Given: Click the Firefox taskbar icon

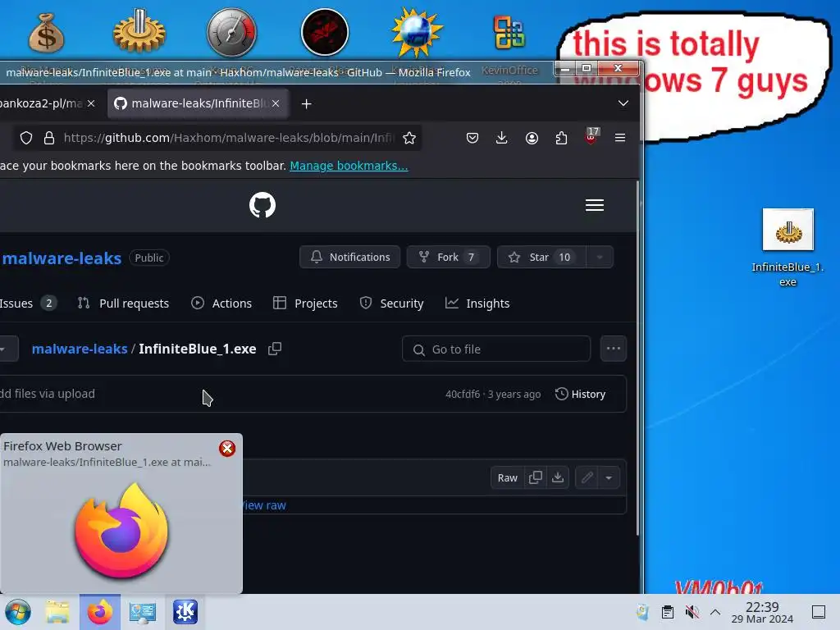Looking at the screenshot, I should (100, 612).
